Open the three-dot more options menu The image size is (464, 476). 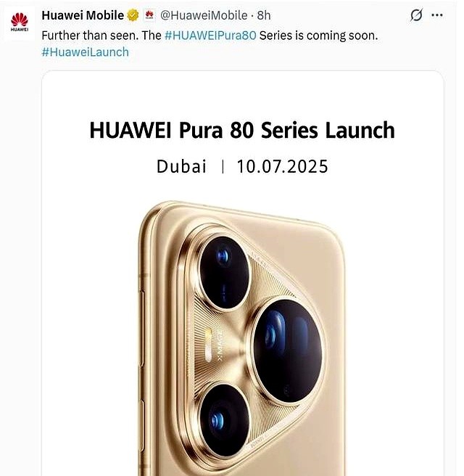tap(437, 15)
